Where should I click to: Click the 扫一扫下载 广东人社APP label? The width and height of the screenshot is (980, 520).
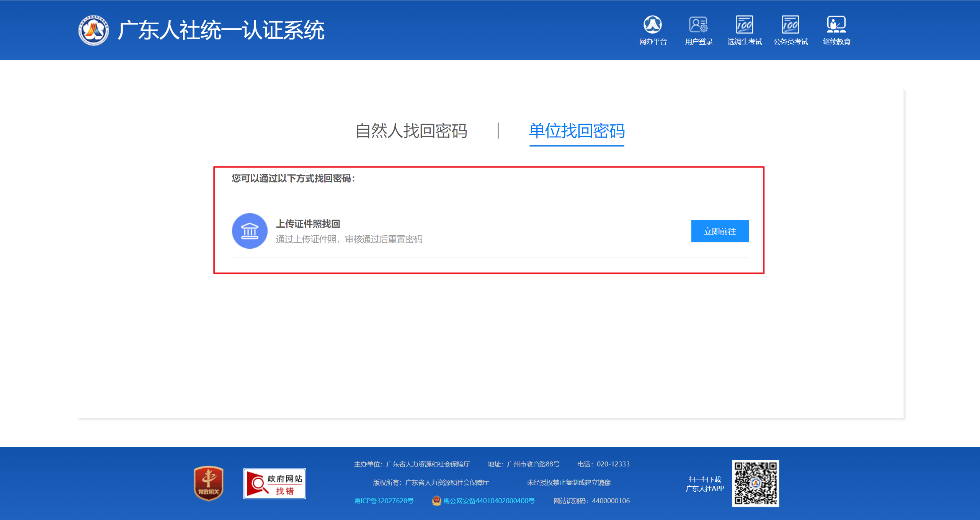pos(705,484)
